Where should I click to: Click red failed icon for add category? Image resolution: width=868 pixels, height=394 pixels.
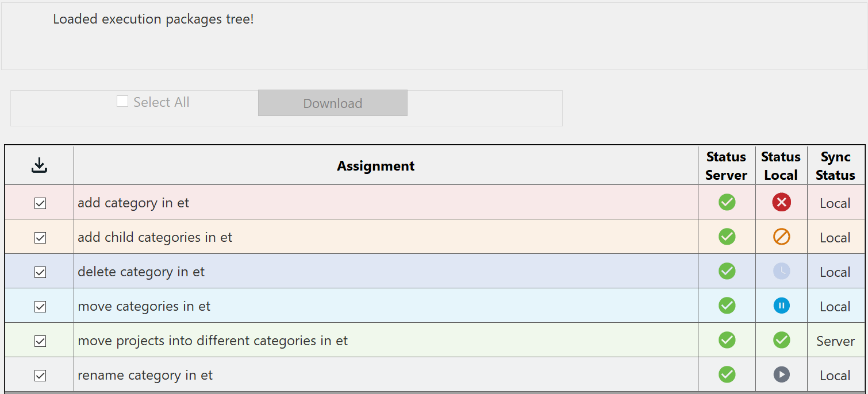coord(781,202)
